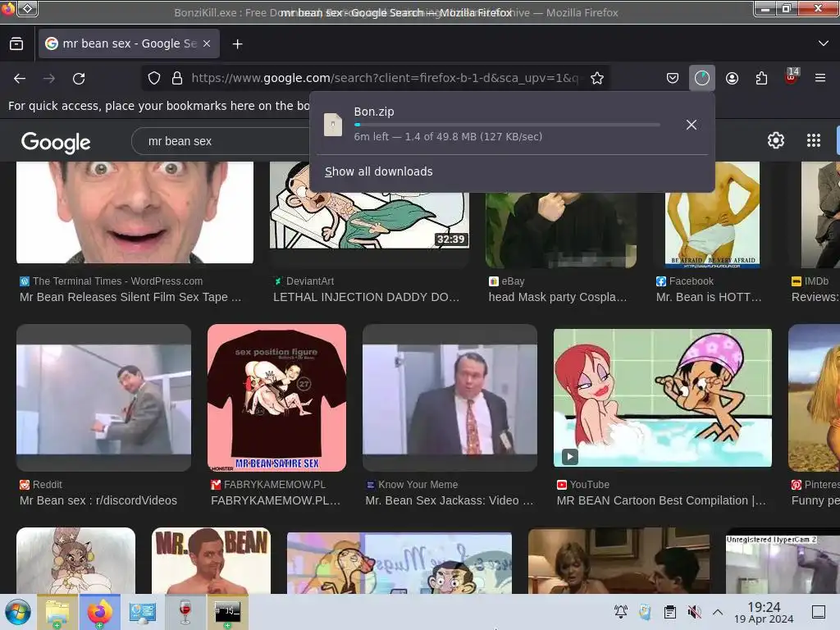
Task: Open the Google apps grid
Action: pos(814,140)
